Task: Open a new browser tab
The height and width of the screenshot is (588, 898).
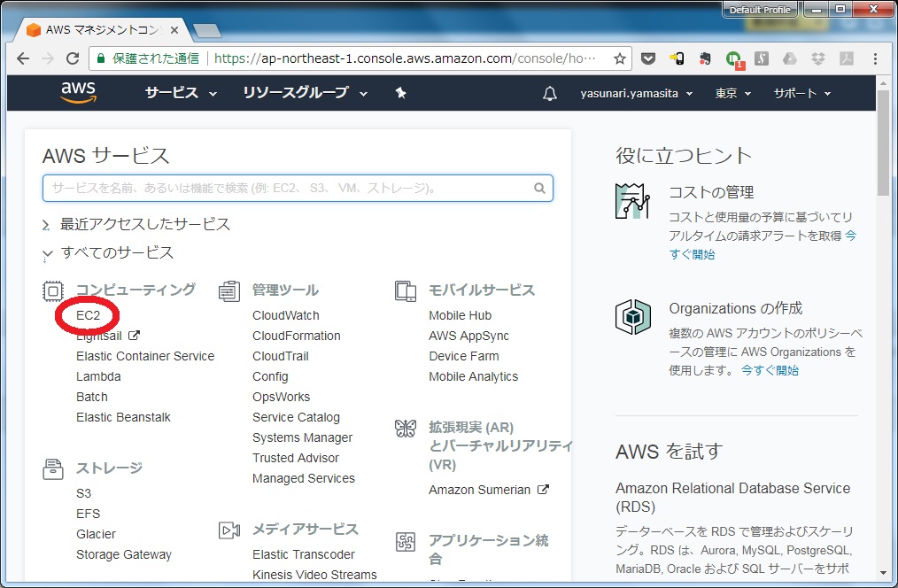Action: (206, 30)
